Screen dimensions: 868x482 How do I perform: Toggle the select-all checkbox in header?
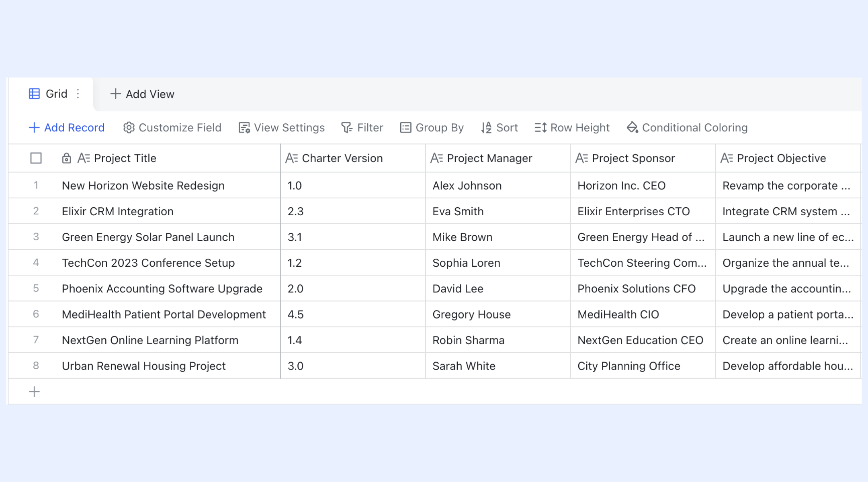tap(36, 158)
